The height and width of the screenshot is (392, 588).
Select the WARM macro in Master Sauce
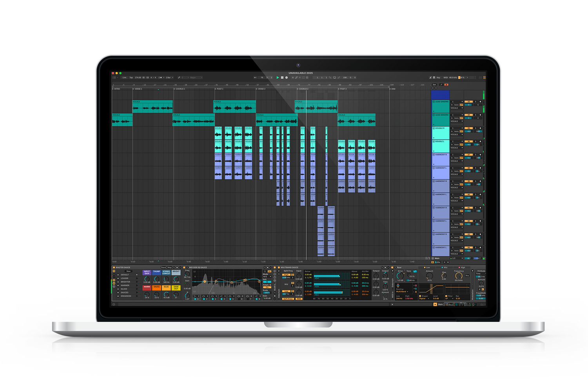[x=147, y=287]
